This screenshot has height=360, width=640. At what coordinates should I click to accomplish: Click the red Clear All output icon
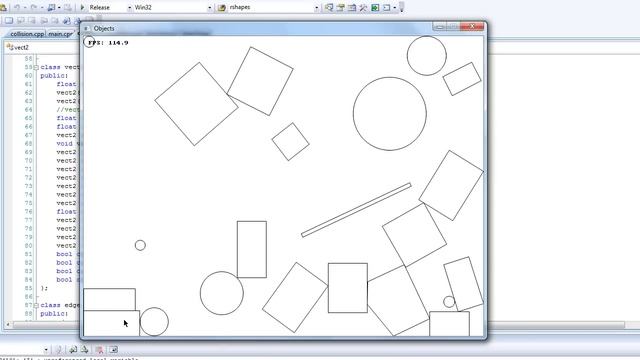[x=99, y=349]
